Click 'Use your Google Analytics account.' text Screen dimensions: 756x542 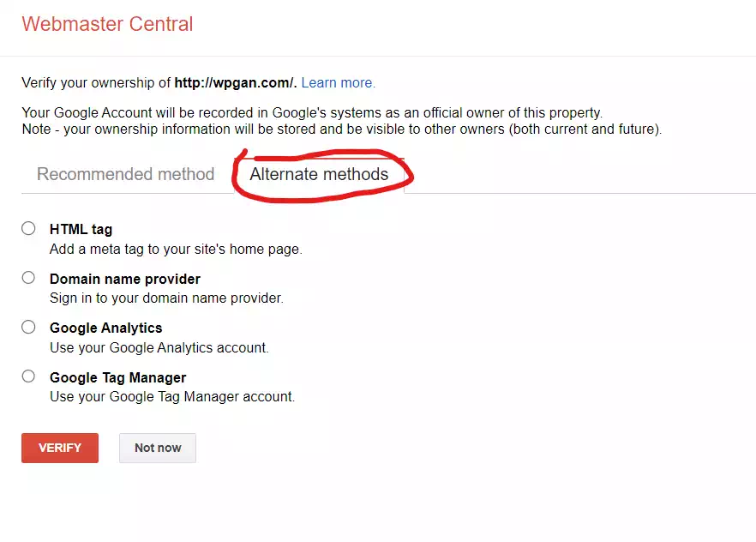[159, 347]
